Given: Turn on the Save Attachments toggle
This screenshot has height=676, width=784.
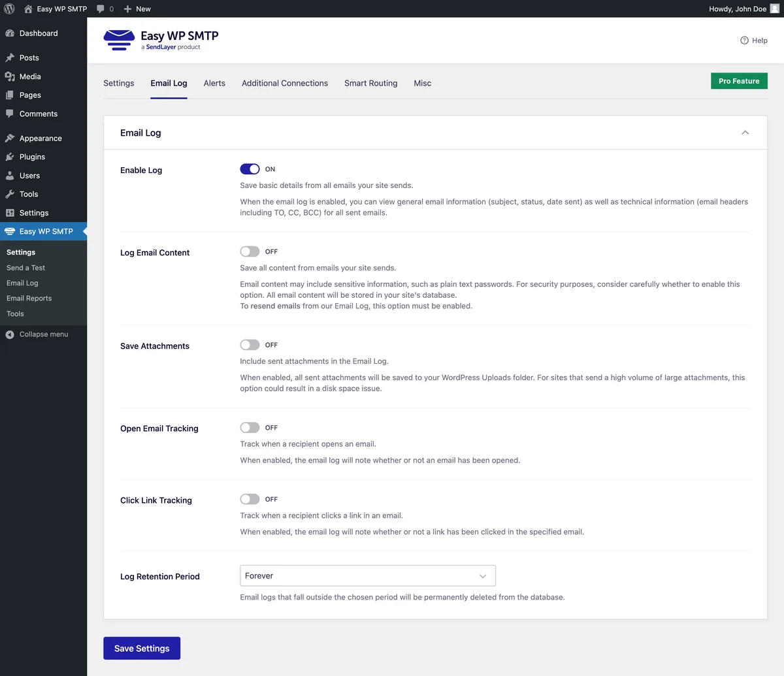Looking at the screenshot, I should pos(250,345).
